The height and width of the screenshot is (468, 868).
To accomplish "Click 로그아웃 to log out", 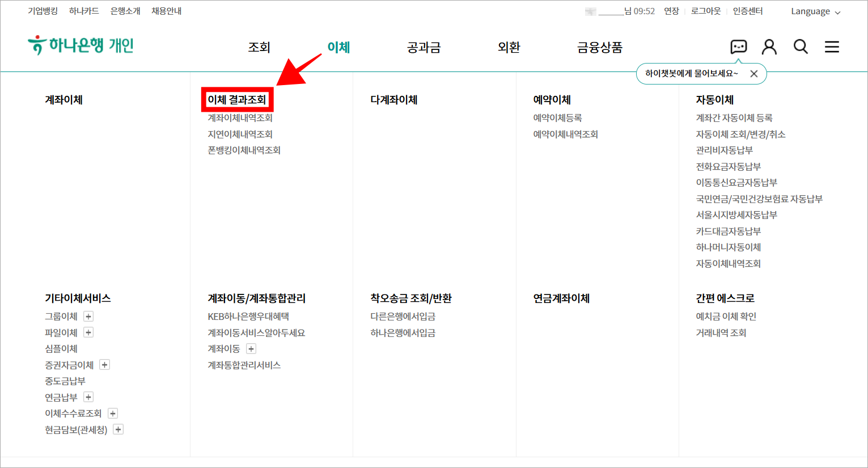I will click(x=705, y=11).
